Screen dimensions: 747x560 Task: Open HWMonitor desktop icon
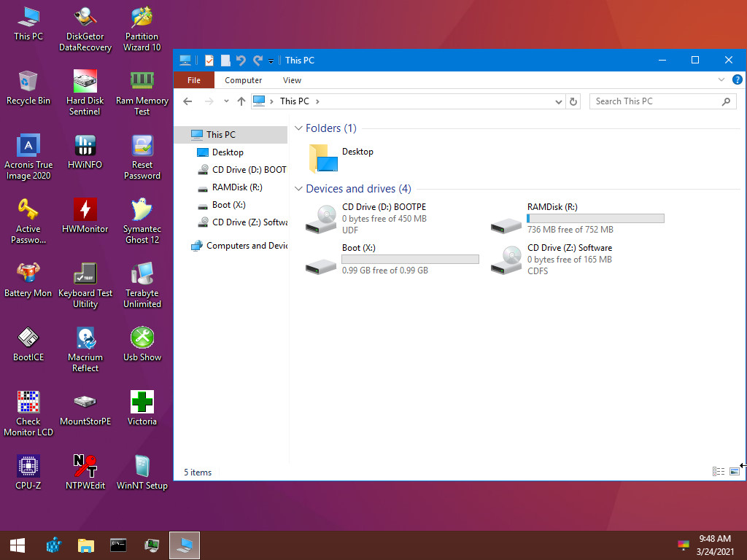pos(85,216)
